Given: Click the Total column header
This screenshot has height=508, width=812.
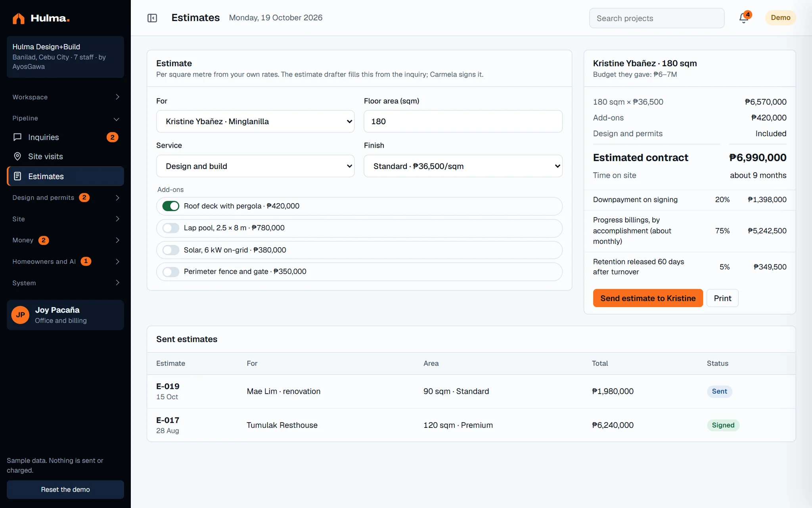Looking at the screenshot, I should tap(600, 364).
